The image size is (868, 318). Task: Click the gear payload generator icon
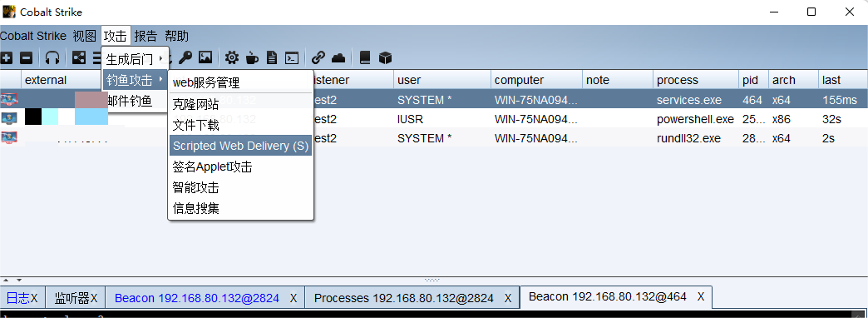click(231, 57)
